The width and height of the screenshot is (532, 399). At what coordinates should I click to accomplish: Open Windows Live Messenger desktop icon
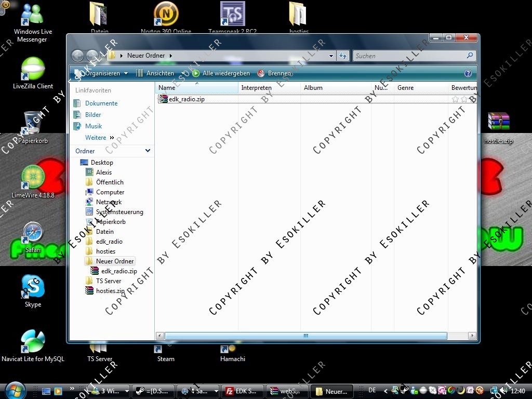tap(33, 22)
